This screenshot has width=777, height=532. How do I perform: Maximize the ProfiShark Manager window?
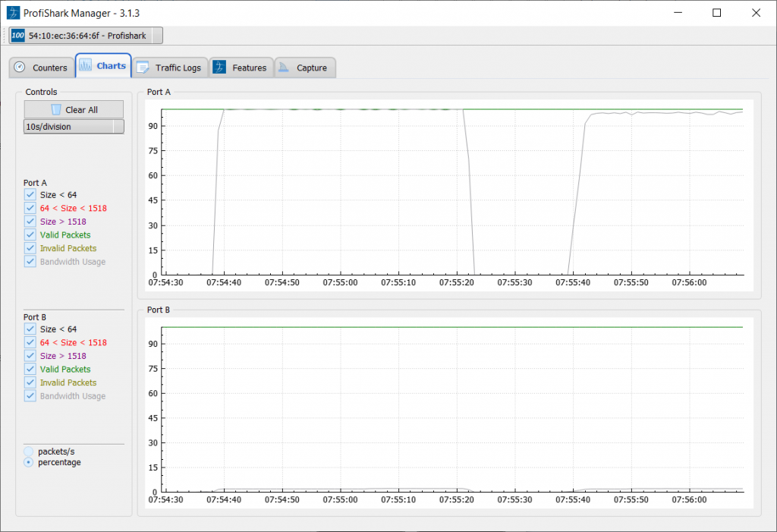point(716,12)
